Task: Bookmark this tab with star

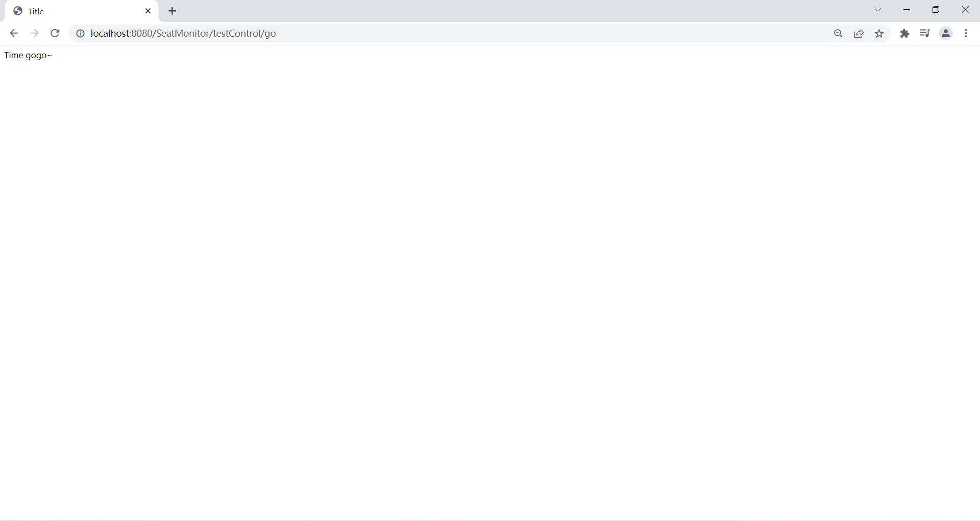Action: pos(879,33)
